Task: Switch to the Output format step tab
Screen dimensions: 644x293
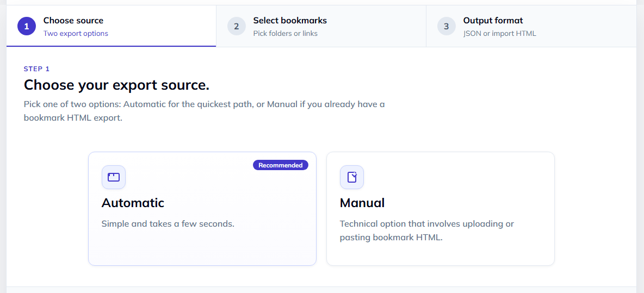Action: (531, 26)
